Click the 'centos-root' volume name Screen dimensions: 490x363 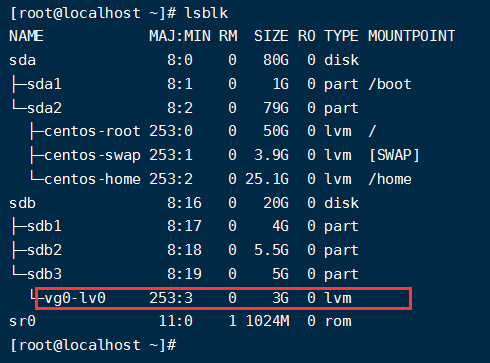[x=92, y=131]
